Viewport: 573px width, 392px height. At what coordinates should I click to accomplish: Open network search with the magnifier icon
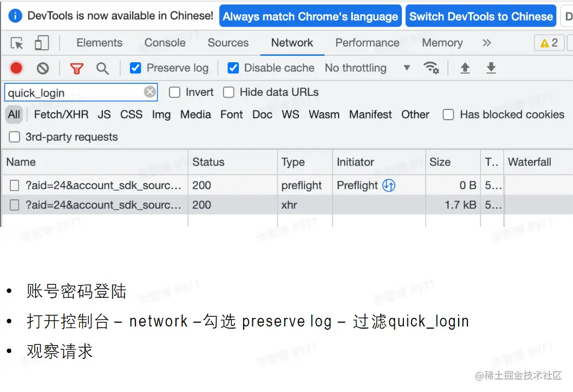click(102, 68)
